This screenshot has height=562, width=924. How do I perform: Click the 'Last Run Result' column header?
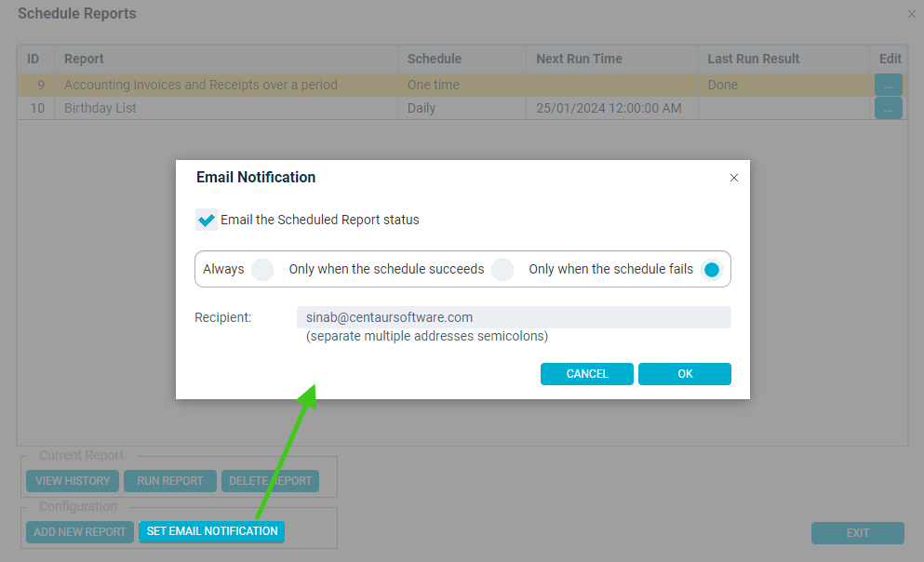(x=784, y=59)
